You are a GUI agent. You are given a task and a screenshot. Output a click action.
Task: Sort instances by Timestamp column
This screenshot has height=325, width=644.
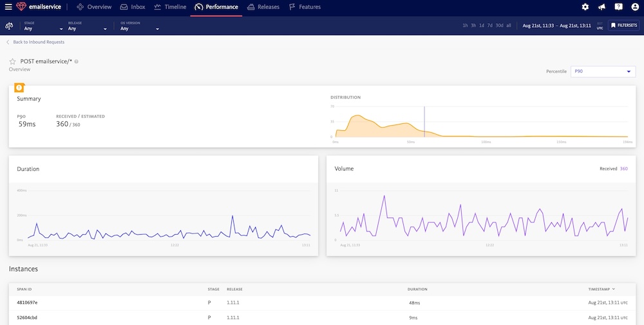601,289
